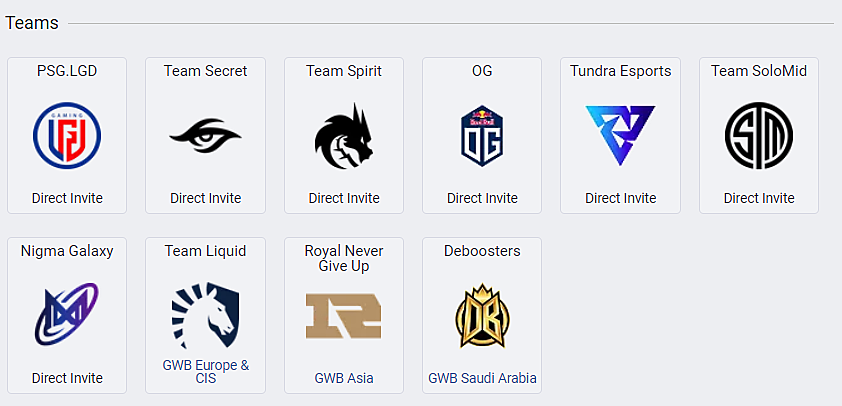Click the PSG.LGD team name
Viewport: 842px width, 406px height.
point(67,71)
